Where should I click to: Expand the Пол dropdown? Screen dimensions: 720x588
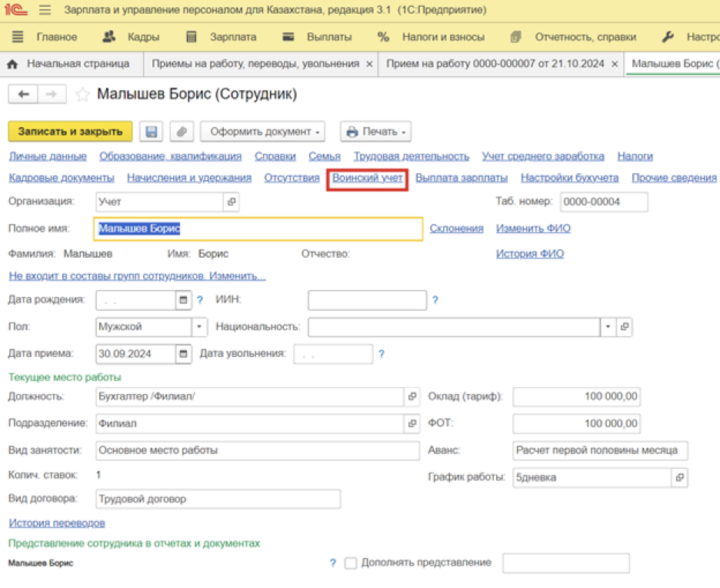[199, 326]
